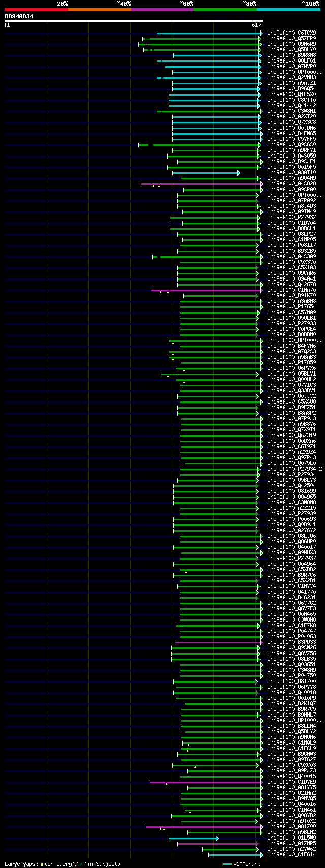
Task: Click the cyan 100char scale legend
Action: point(242,864)
